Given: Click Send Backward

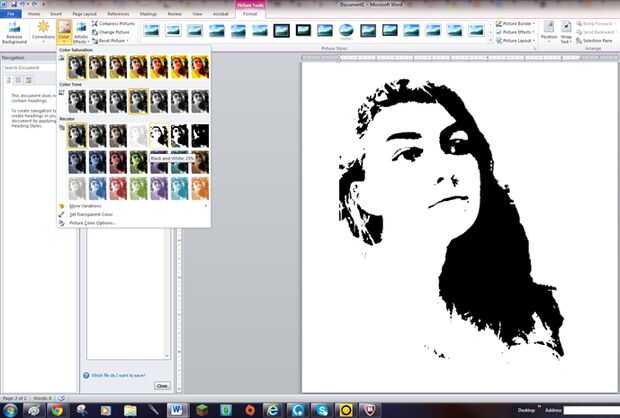Looking at the screenshot, I should 595,32.
